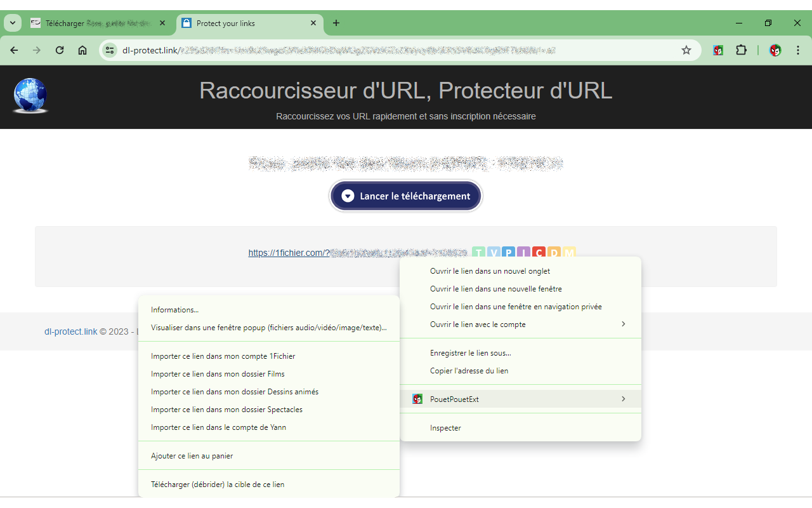
Task: Open Chrome's three-dot menu
Action: (797, 50)
